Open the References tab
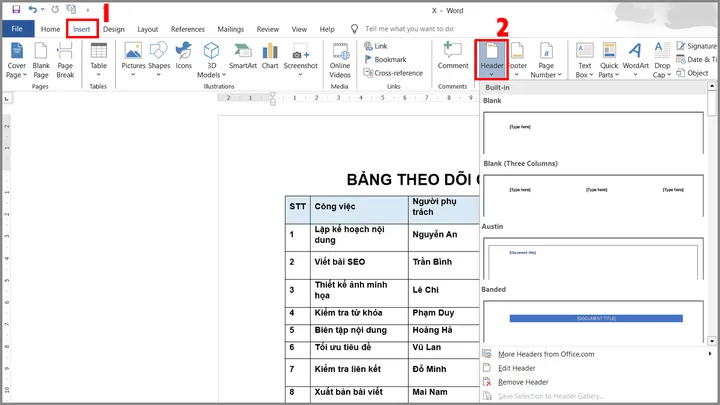 pos(188,29)
